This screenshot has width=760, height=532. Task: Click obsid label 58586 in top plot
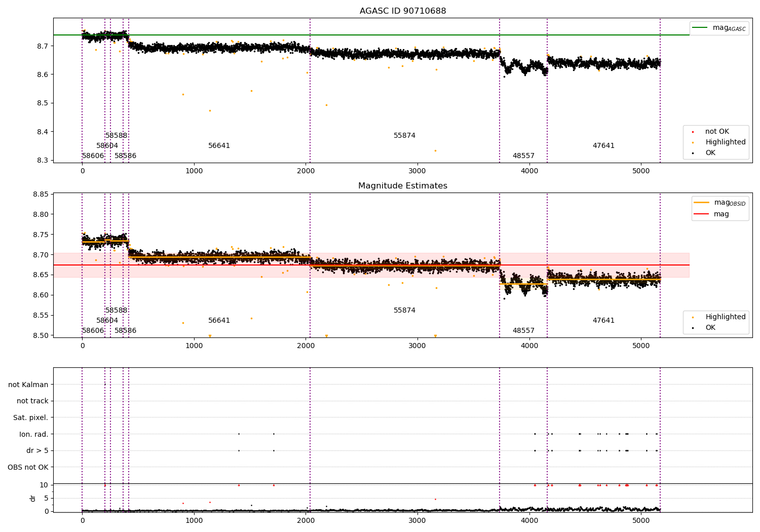tap(126, 156)
